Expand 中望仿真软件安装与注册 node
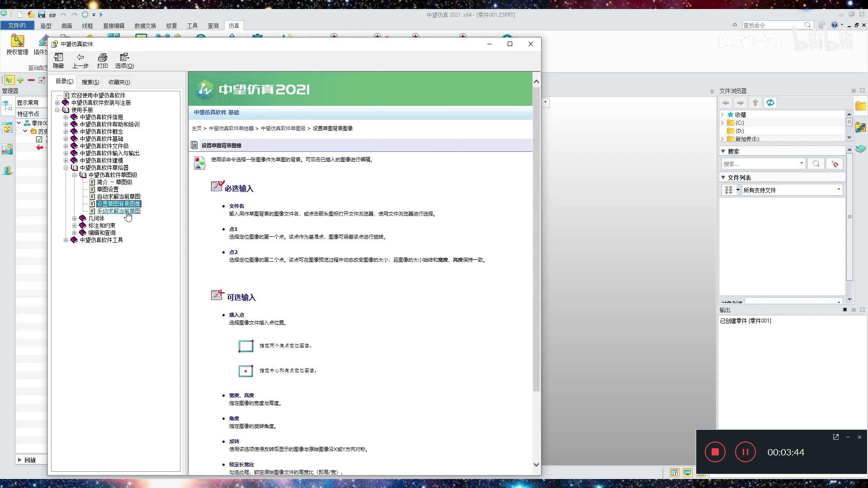 (57, 103)
